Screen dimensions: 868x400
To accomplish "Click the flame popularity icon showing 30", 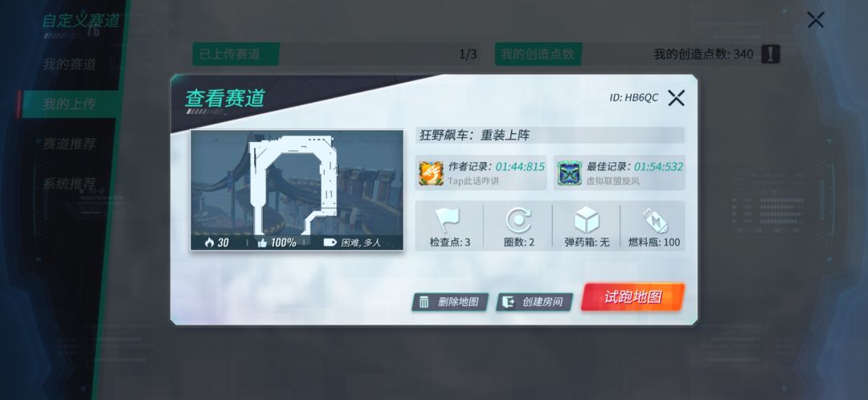I will click(x=209, y=243).
